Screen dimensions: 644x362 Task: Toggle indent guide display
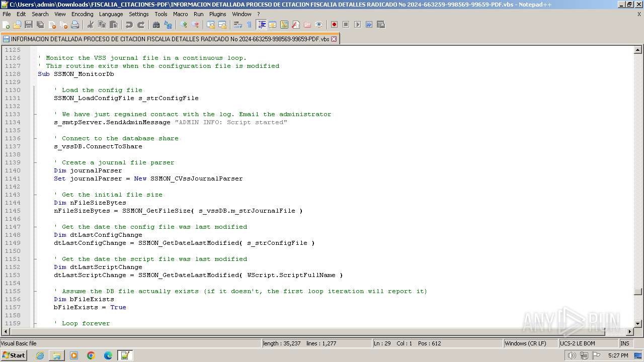261,25
